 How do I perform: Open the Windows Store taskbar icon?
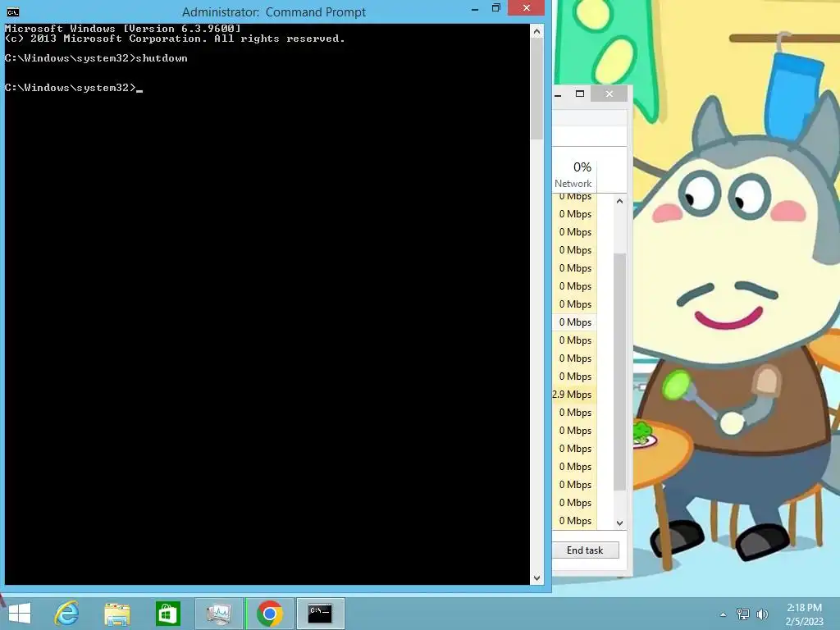[x=167, y=614]
